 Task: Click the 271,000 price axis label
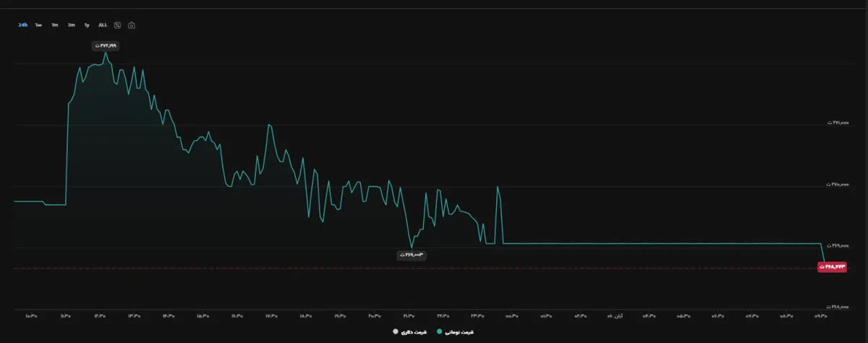tap(838, 123)
